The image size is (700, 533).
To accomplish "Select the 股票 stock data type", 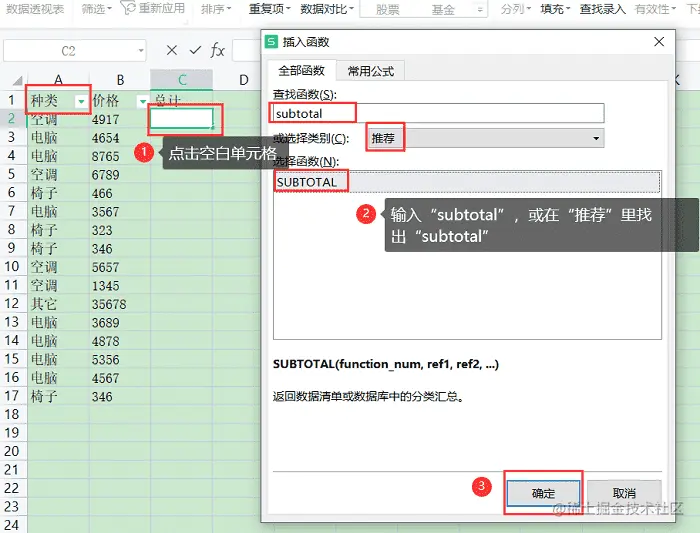I will [387, 9].
